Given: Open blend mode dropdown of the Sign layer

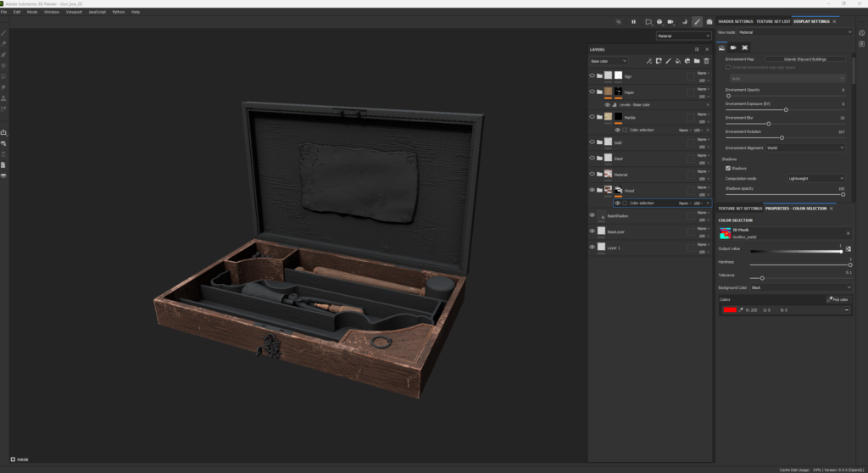Looking at the screenshot, I should 703,73.
